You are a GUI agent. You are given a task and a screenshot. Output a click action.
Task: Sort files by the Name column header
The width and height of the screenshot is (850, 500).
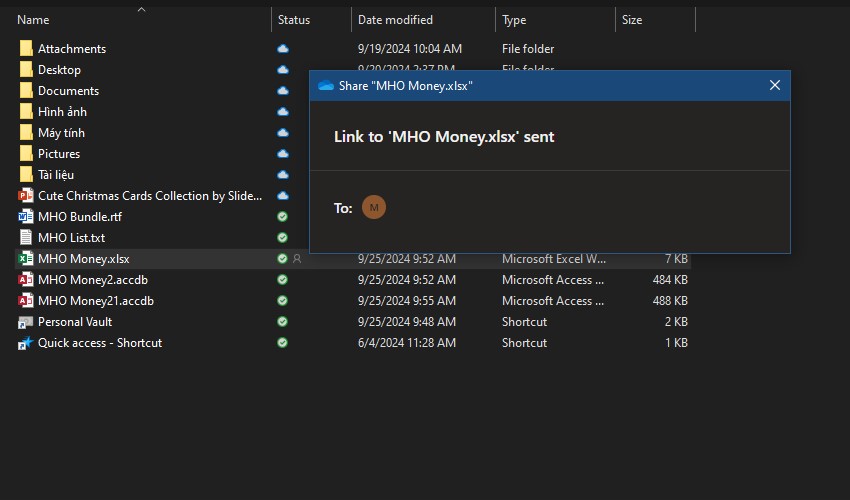[x=33, y=20]
